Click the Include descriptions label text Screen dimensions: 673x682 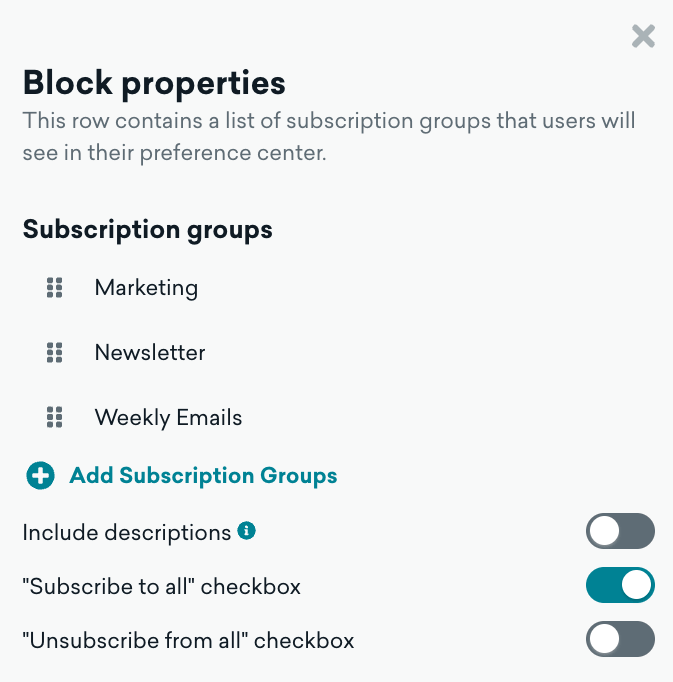(127, 533)
